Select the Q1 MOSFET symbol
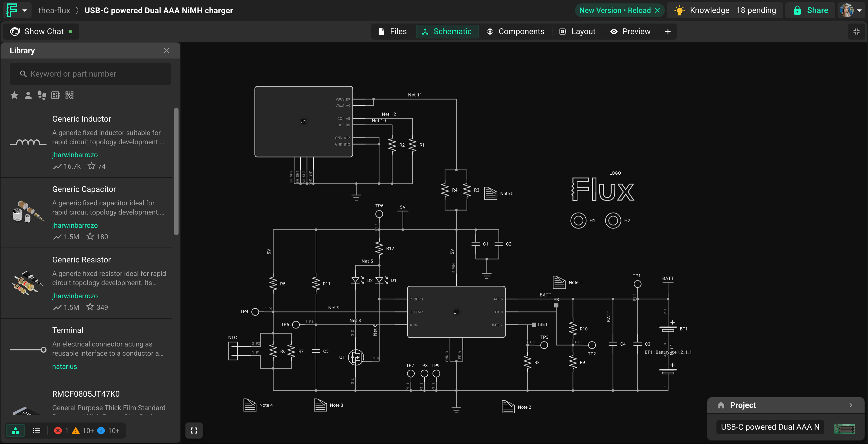Image resolution: width=868 pixels, height=444 pixels. pyautogui.click(x=356, y=357)
